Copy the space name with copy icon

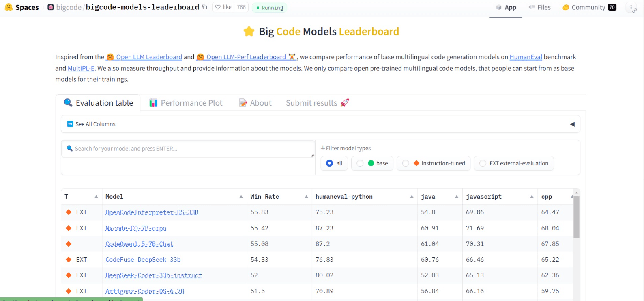tap(204, 7)
